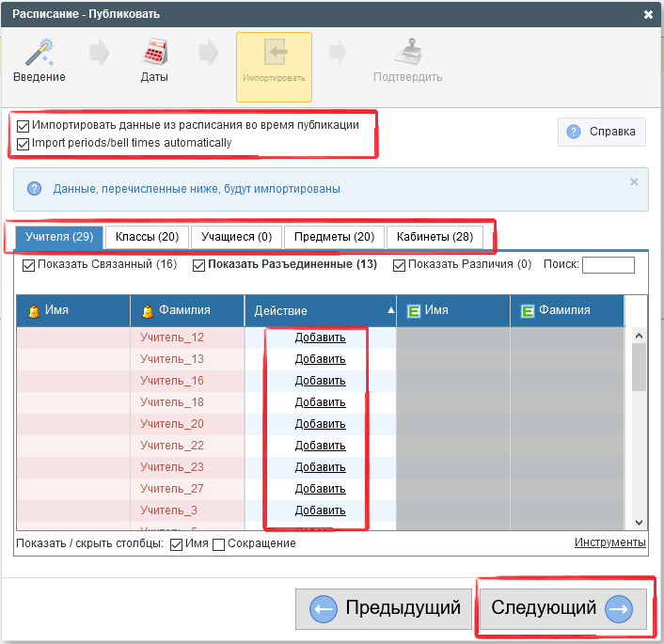Open the Инструменты link menu

609,542
